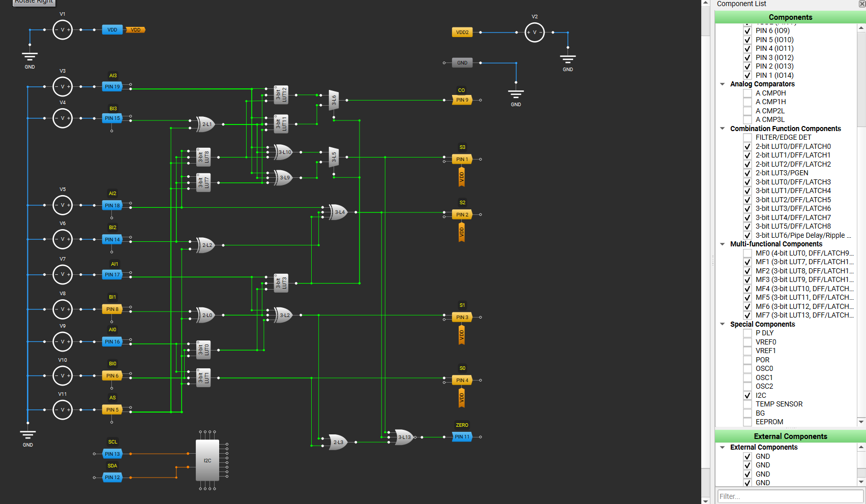The height and width of the screenshot is (504, 866).
Task: Click the Rotate Right button
Action: click(34, 2)
